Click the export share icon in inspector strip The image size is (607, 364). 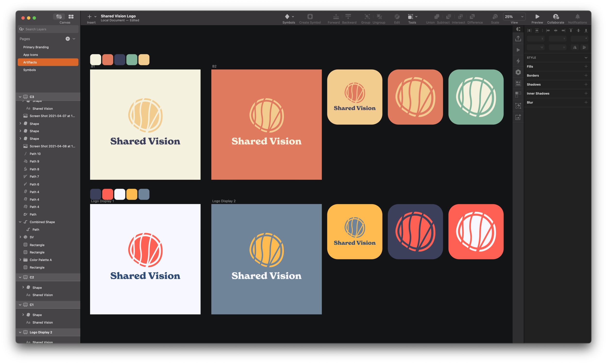click(x=518, y=39)
